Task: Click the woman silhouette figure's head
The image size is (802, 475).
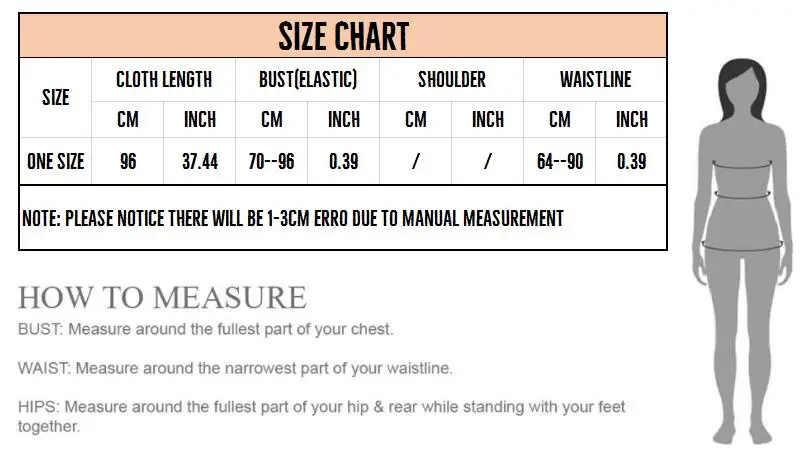Action: coord(742,89)
